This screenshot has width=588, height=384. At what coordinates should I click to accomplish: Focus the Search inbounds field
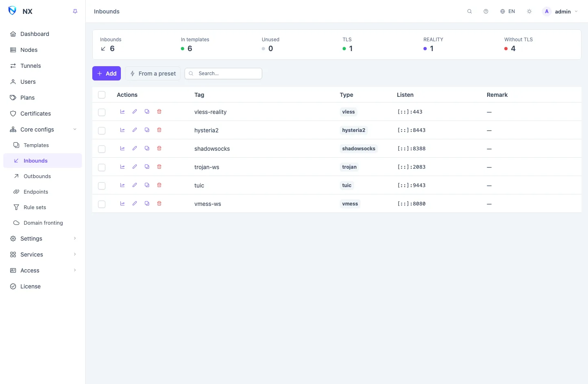pyautogui.click(x=223, y=74)
